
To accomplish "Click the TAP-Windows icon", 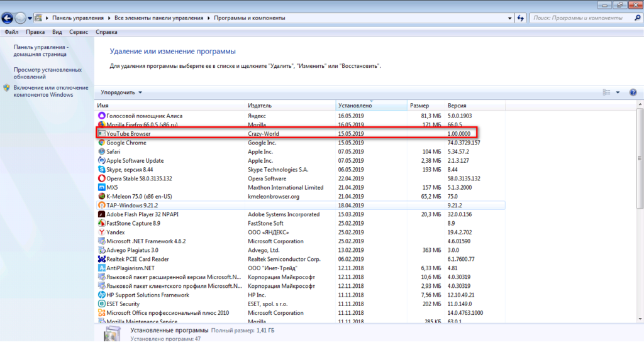I will pyautogui.click(x=101, y=206).
